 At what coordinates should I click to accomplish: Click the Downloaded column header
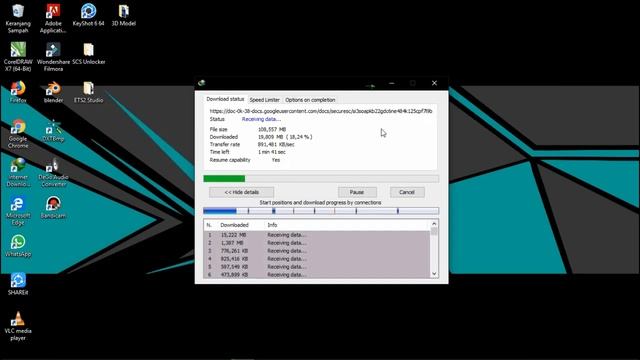point(234,225)
